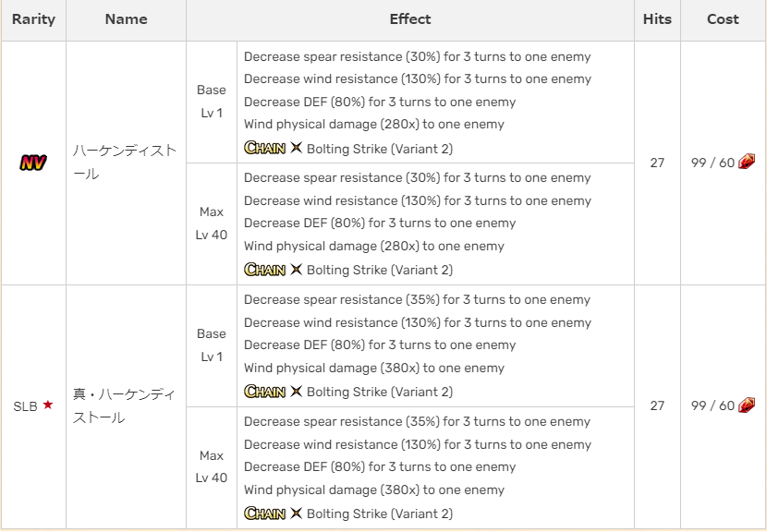Viewport: 767px width, 532px height.
Task: Click the Hits column header
Action: 657,19
